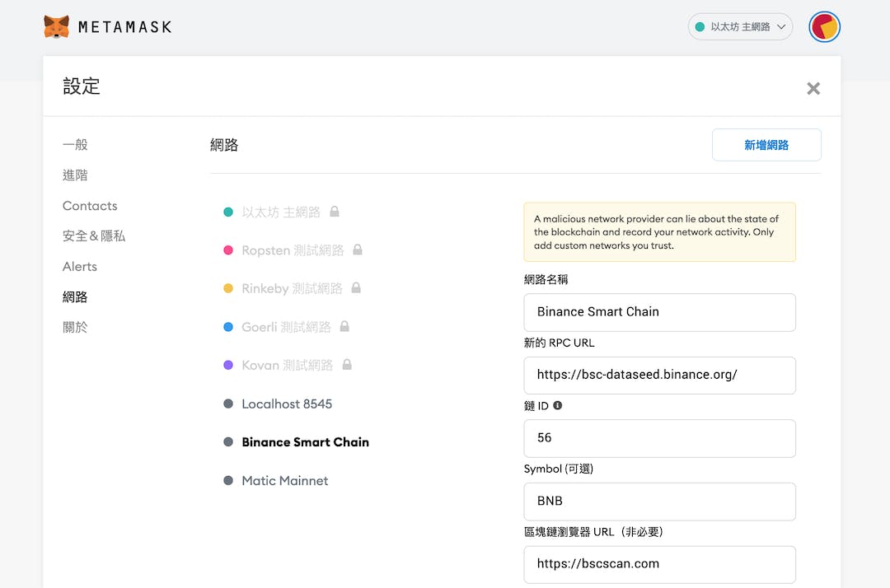Click the 鏈 ID input field
This screenshot has height=588, width=890.
pyautogui.click(x=659, y=438)
